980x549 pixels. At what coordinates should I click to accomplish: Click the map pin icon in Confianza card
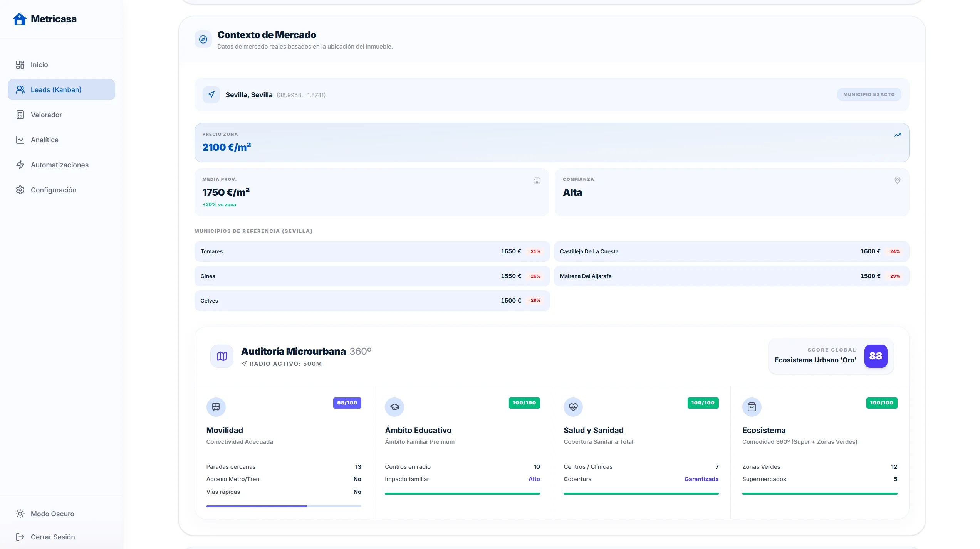897,180
